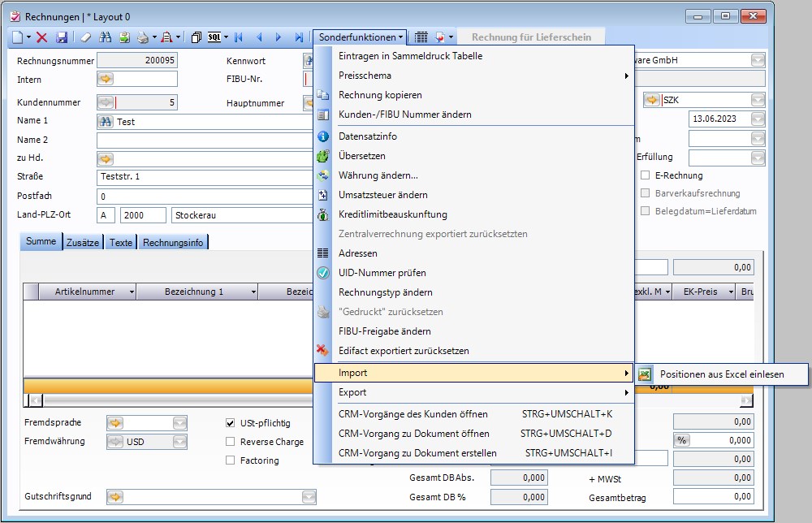Click the red X delete record icon
The image size is (812, 523).
(41, 37)
